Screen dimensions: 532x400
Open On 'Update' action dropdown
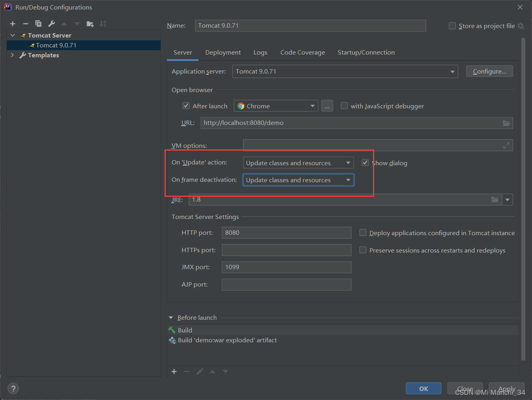pos(299,163)
